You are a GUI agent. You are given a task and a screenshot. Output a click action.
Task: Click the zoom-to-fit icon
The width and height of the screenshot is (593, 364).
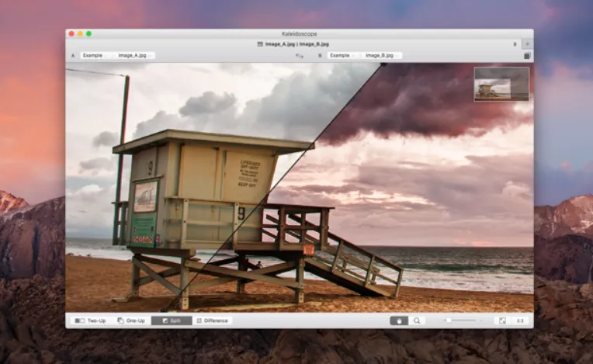502,321
